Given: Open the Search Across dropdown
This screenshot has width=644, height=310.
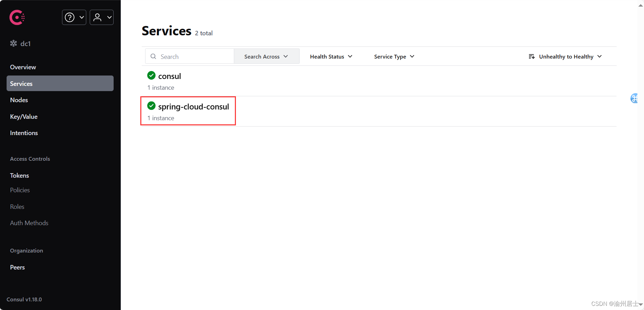Looking at the screenshot, I should 266,56.
